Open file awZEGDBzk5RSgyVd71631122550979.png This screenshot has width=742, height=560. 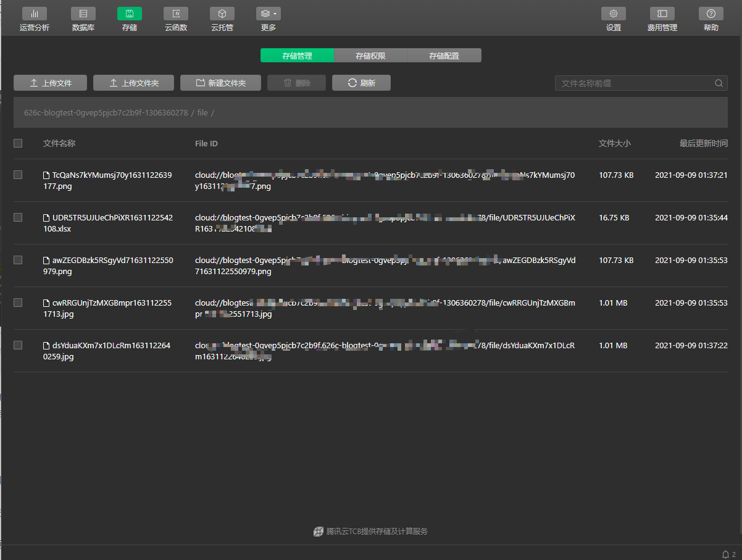[107, 265]
